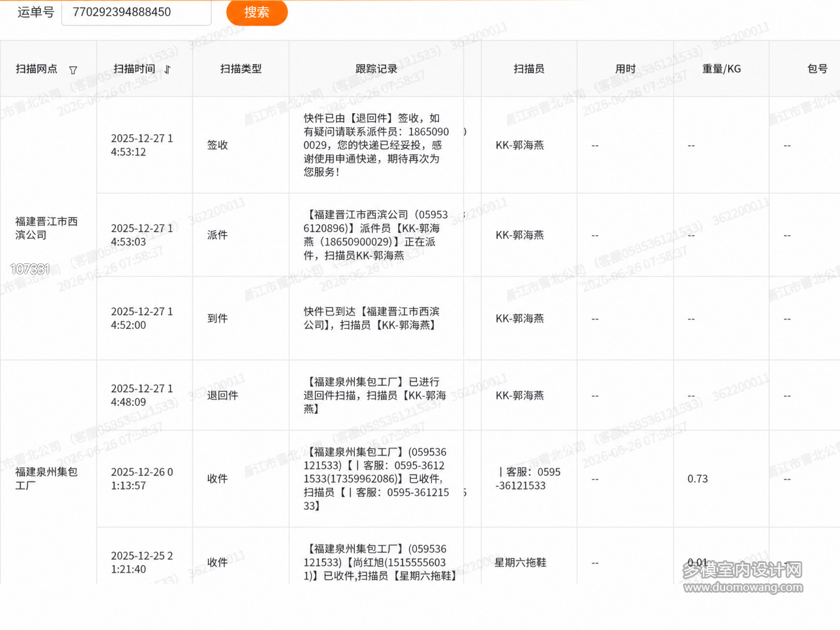Click the 快件已到达 tracking record

(x=372, y=318)
